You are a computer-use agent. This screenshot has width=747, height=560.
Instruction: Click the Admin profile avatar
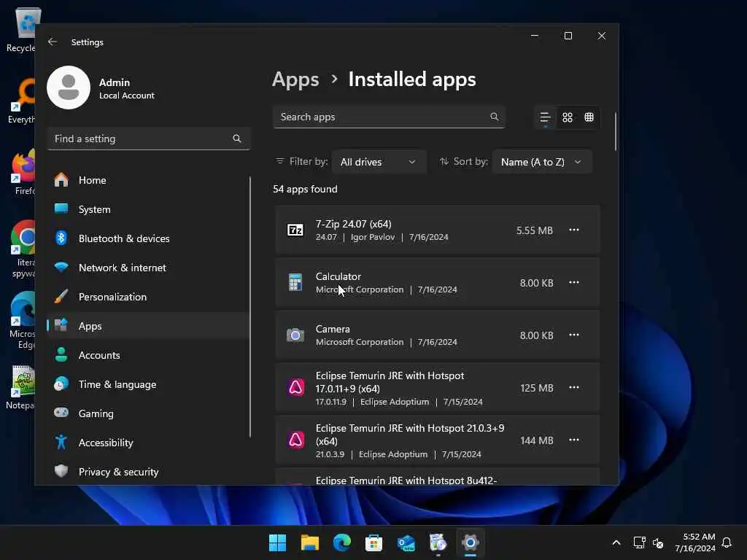69,87
